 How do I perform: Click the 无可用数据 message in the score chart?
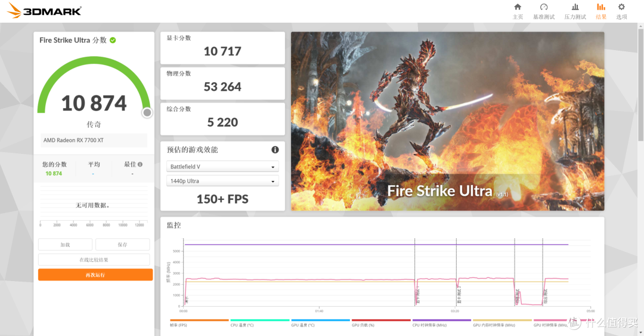(93, 205)
